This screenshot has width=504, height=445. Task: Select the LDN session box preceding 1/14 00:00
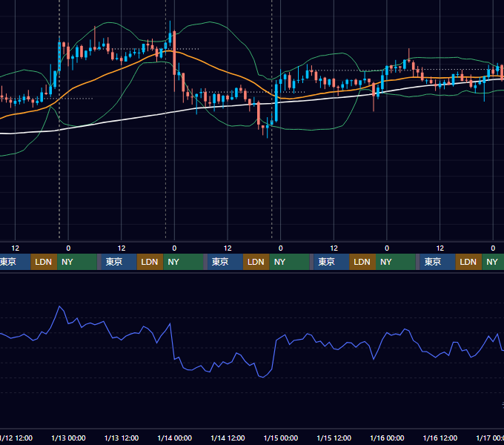150,262
